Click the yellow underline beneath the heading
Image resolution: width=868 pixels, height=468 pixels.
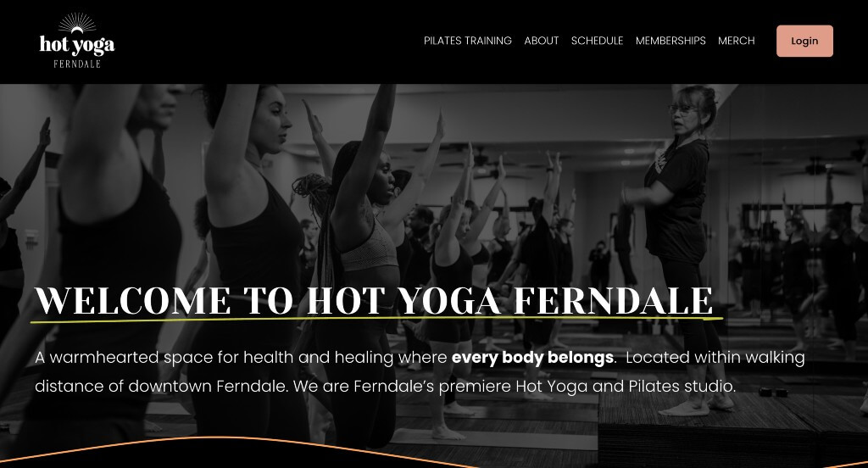(x=376, y=319)
